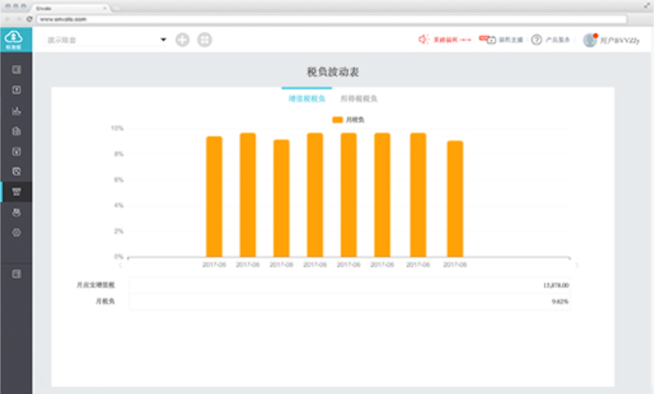
Task: Reload the page with browser refresh icon
Action: tap(29, 19)
